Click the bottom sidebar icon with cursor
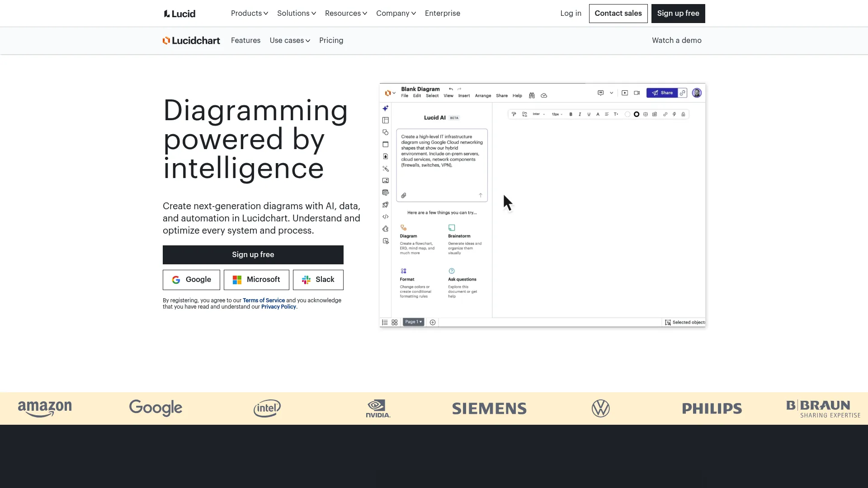 (x=385, y=241)
